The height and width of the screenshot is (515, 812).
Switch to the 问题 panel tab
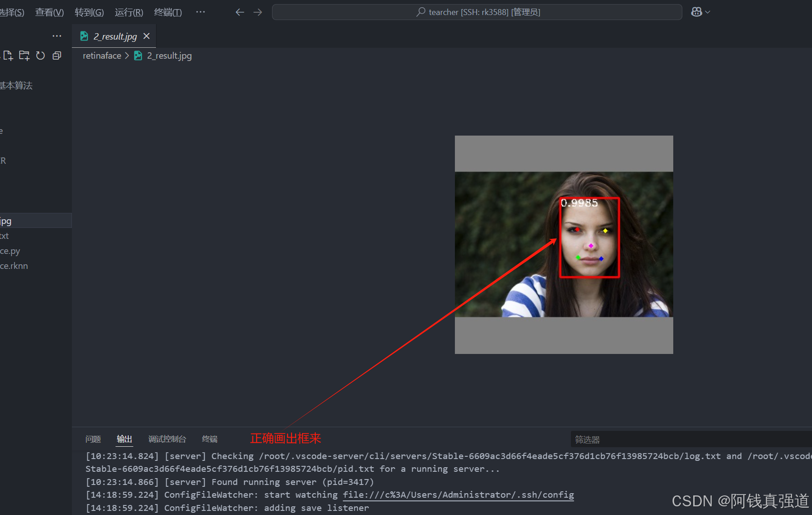(x=93, y=439)
